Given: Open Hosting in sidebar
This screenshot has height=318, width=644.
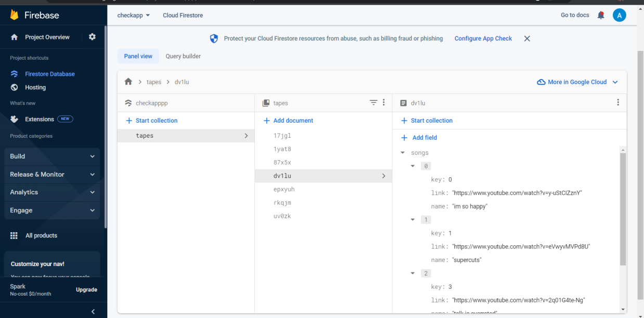Looking at the screenshot, I should point(35,87).
